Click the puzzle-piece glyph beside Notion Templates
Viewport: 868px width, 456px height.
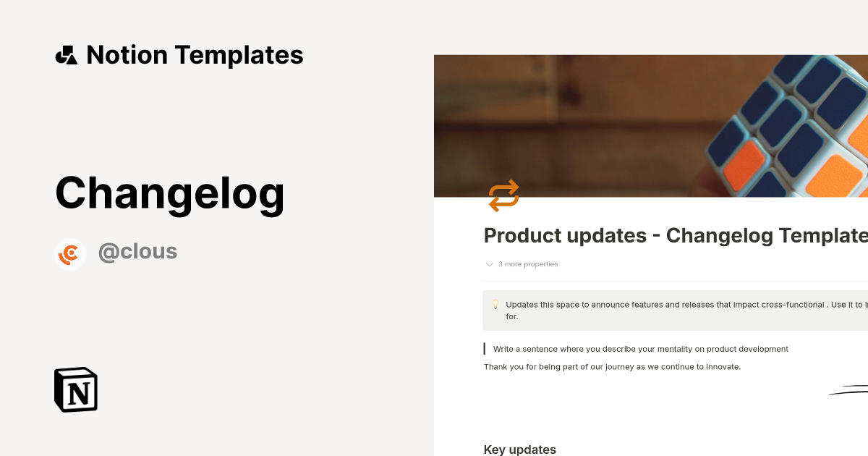point(66,54)
